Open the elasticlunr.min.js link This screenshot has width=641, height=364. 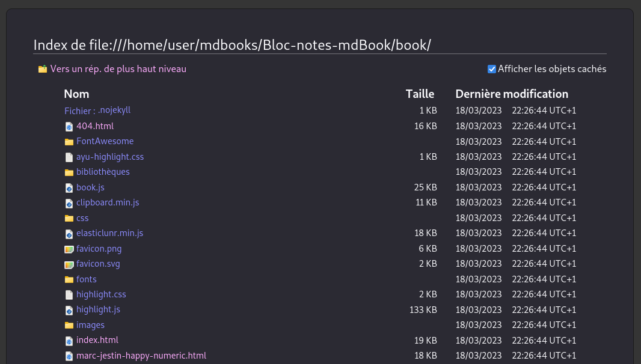click(109, 233)
